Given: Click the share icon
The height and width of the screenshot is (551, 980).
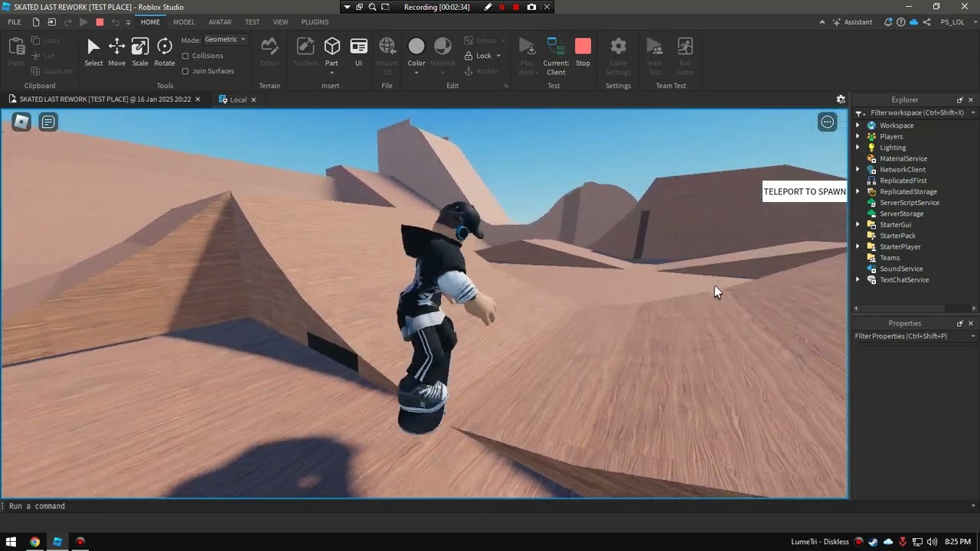Looking at the screenshot, I should point(926,22).
